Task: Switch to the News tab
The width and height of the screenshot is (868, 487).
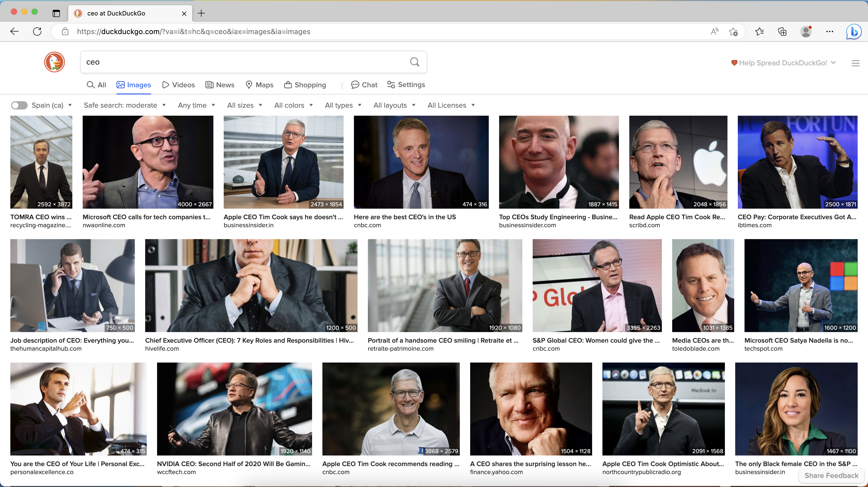Action: tap(220, 85)
